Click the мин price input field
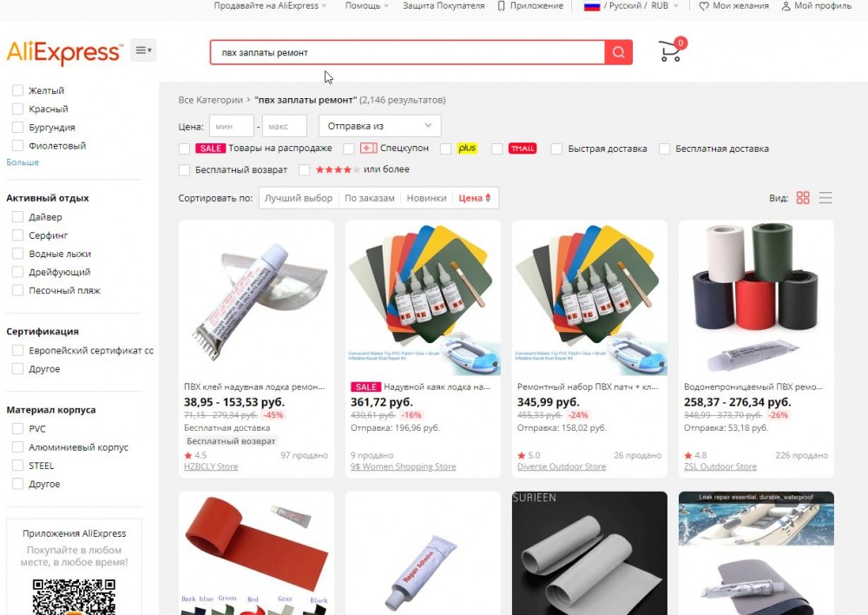This screenshot has width=868, height=615. 232,126
